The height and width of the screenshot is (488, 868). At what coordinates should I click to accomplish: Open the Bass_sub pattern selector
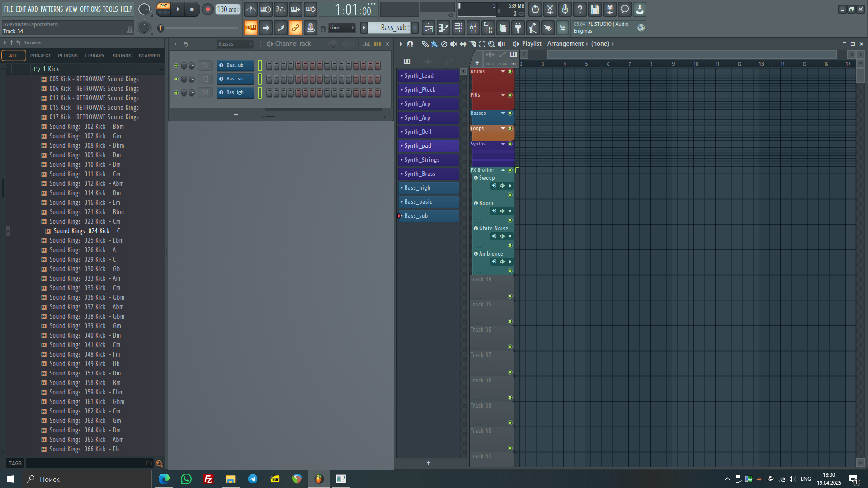[389, 28]
